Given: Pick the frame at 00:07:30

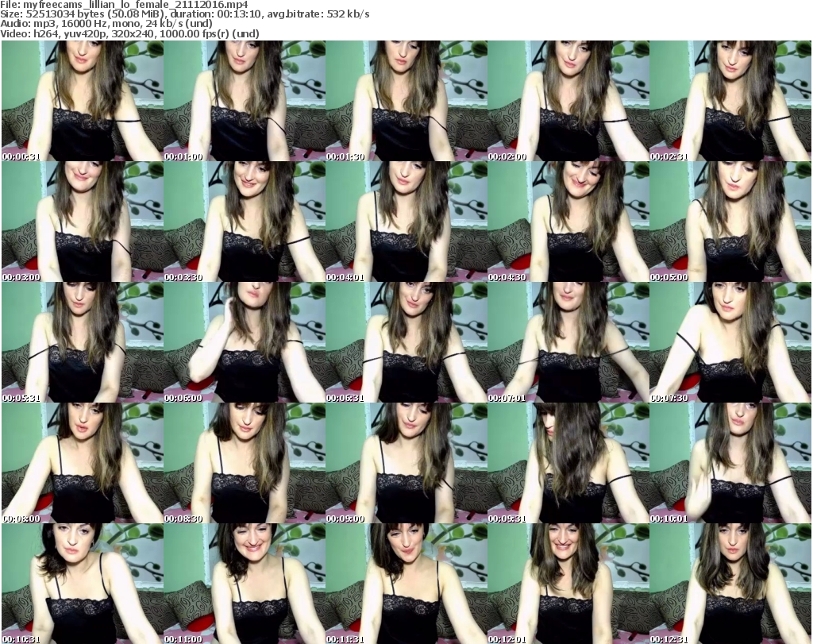Looking at the screenshot, I should [730, 342].
